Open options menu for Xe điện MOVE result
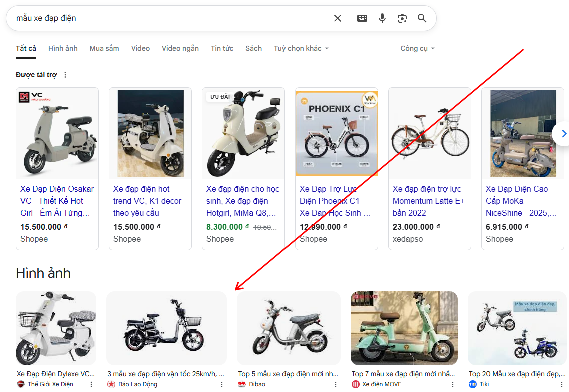Viewport: 569px width, 392px height. point(452,384)
